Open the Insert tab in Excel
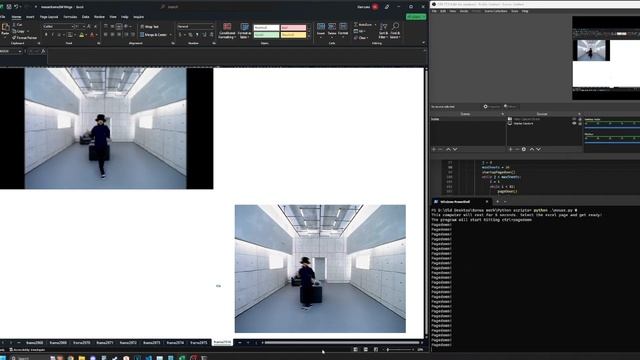Viewport: 640px width, 360px height. 30,17
